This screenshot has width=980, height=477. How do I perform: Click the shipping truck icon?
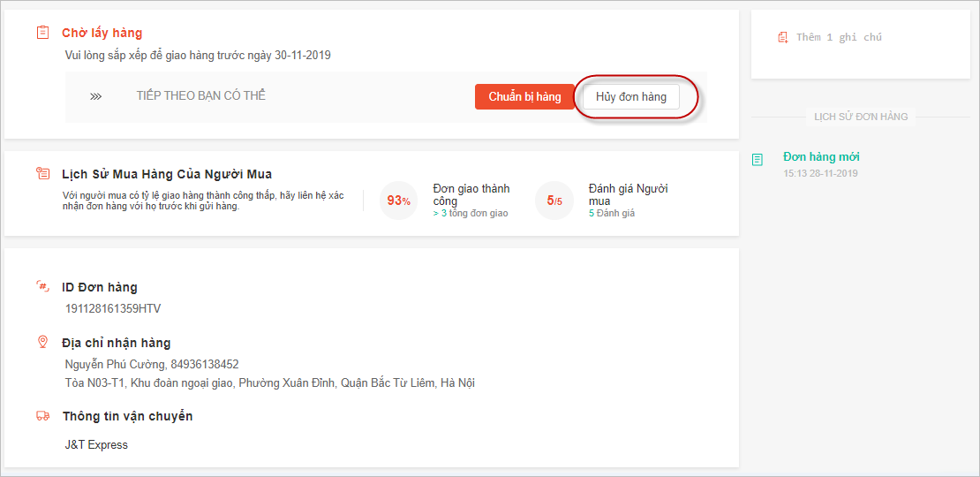tap(42, 416)
